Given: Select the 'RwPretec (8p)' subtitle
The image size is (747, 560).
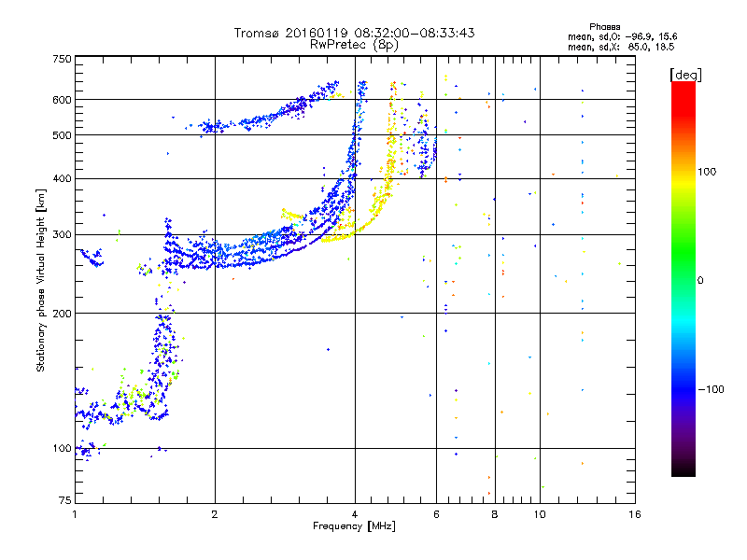Looking at the screenshot, I should [x=354, y=45].
